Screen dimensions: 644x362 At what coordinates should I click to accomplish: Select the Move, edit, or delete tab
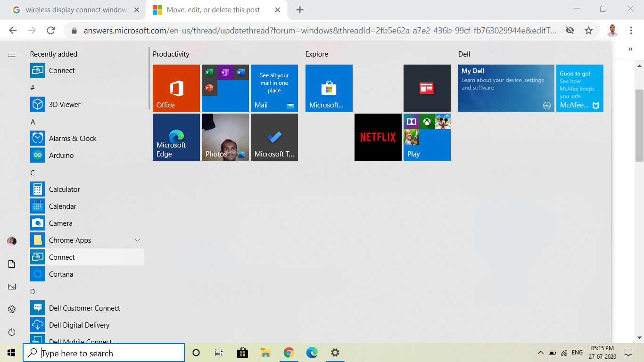217,10
